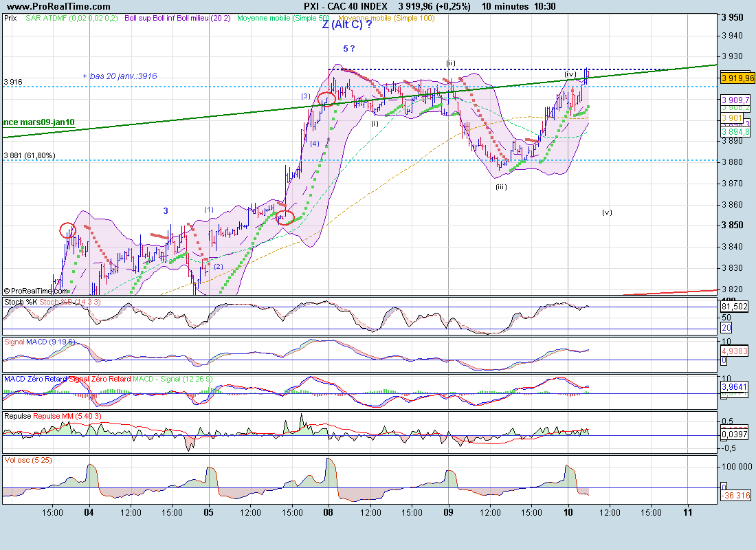This screenshot has width=756, height=550.
Task: Select the Z (Alt C) ? annotation
Action: 346,25
